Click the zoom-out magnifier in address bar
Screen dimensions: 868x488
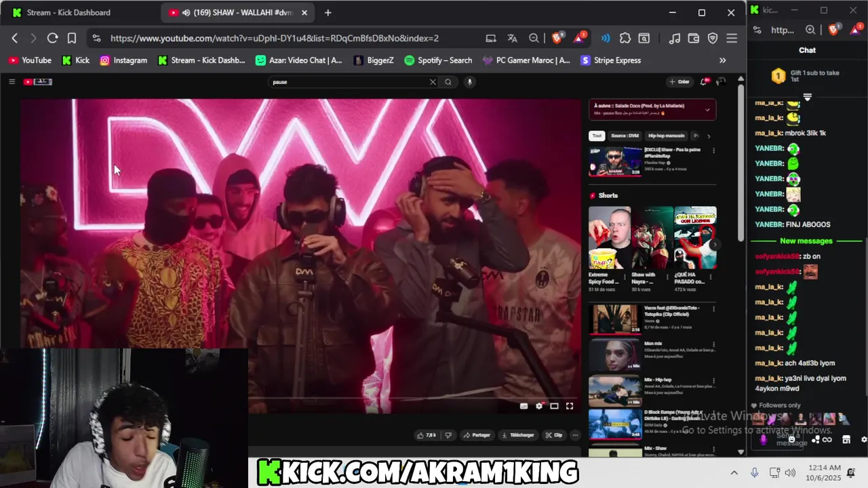pos(534,38)
